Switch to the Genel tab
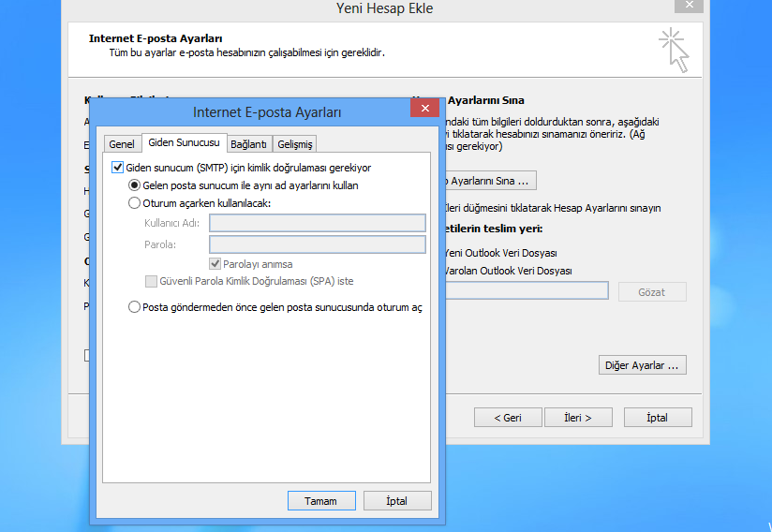Screen dimensions: 772x532 [122, 144]
